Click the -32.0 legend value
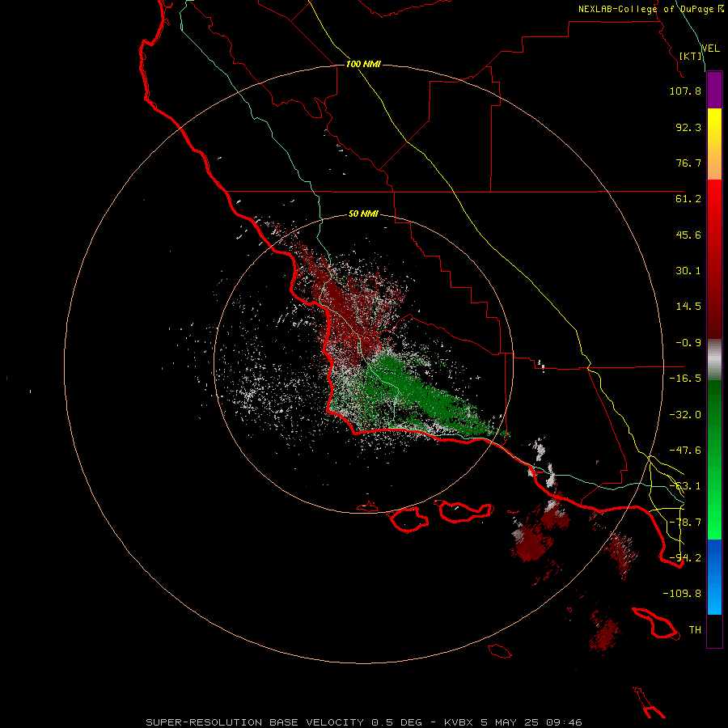Viewport: 728px width, 728px height. (685, 415)
